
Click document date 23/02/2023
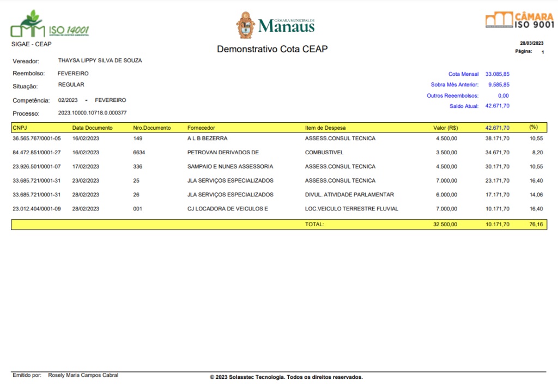86,181
